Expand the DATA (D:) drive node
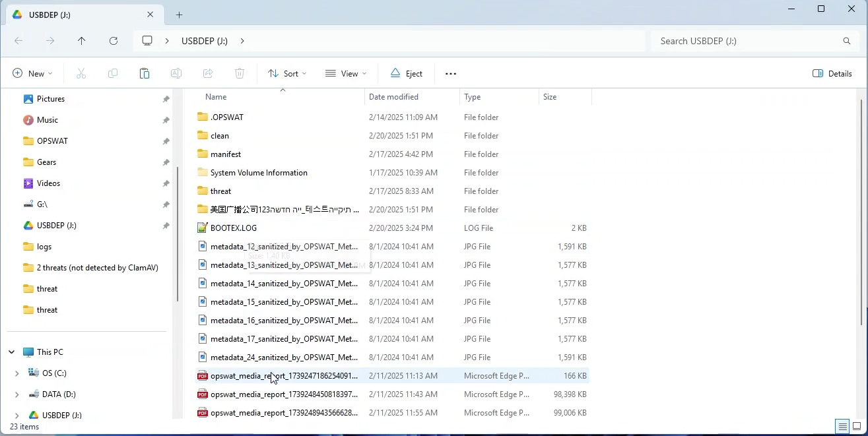The width and height of the screenshot is (868, 436). 17,394
